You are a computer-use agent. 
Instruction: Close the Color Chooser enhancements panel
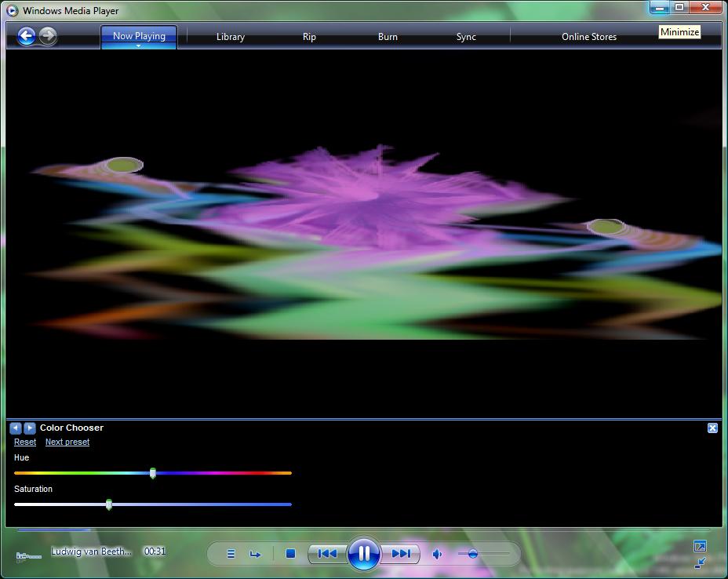pyautogui.click(x=712, y=428)
